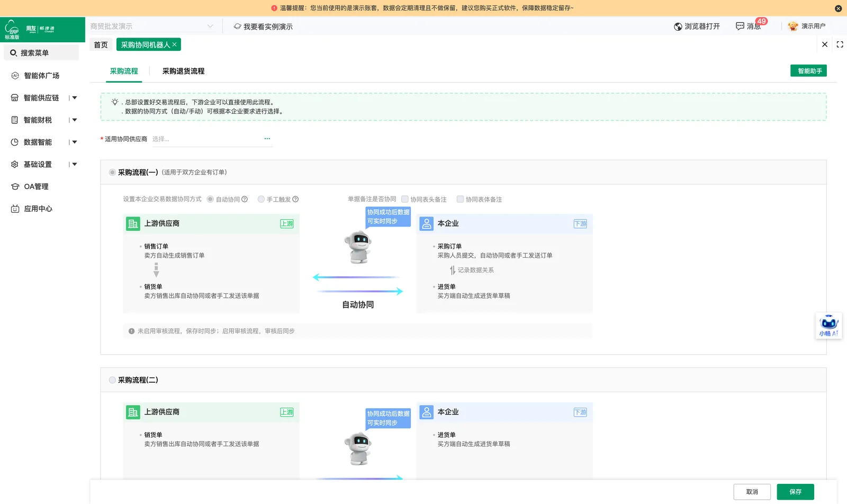Image resolution: width=847 pixels, height=504 pixels.
Task: Click the help icon beside 自动协同
Action: pyautogui.click(x=245, y=200)
